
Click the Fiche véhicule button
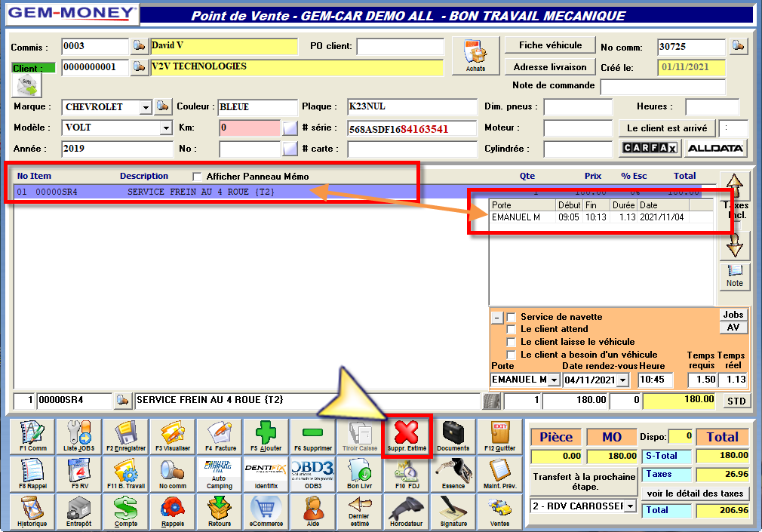[550, 45]
